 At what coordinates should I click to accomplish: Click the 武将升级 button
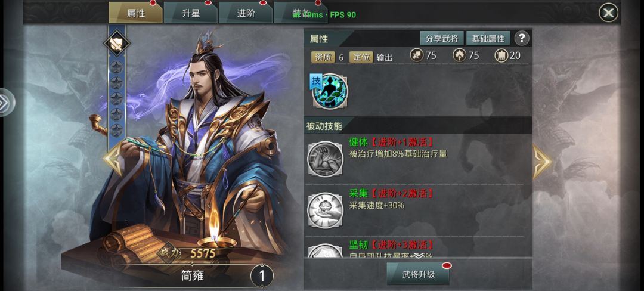pyautogui.click(x=418, y=274)
